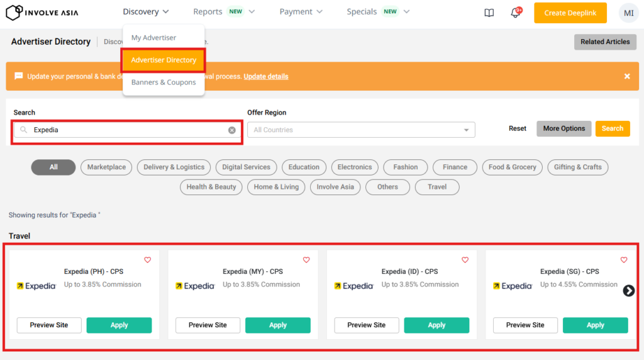Viewport: 644px width, 360px height.
Task: Select My Advertiser from Discovery menu
Action: tap(164, 37)
